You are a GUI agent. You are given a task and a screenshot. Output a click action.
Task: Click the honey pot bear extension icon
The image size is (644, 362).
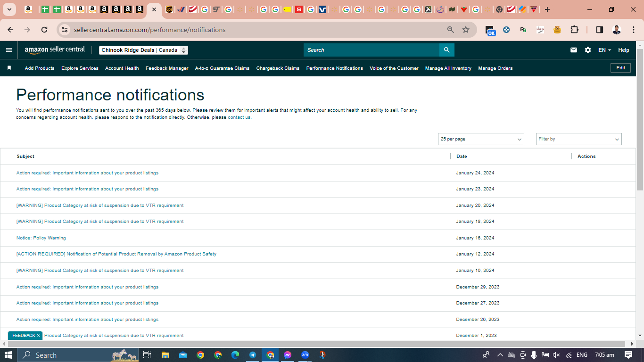click(x=557, y=30)
